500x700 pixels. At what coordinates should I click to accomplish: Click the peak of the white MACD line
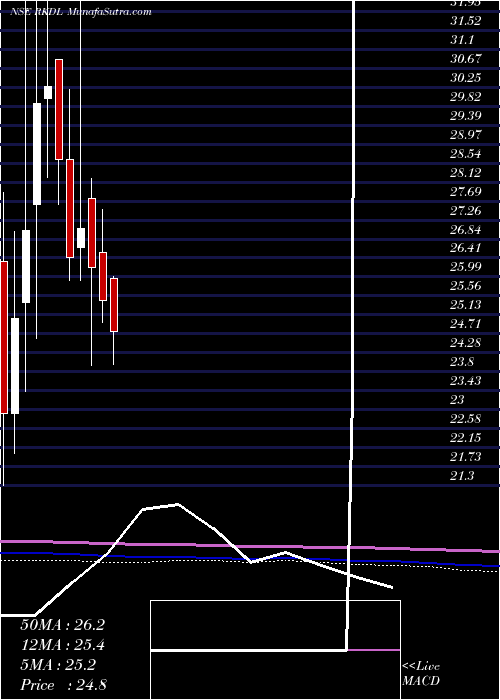[x=177, y=505]
